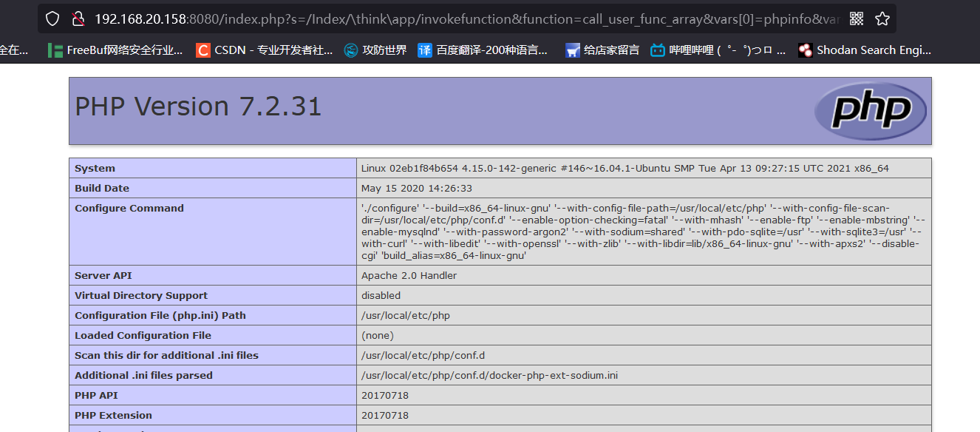
Task: Click the insecure connection padlock icon
Action: pyautogui.click(x=78, y=18)
